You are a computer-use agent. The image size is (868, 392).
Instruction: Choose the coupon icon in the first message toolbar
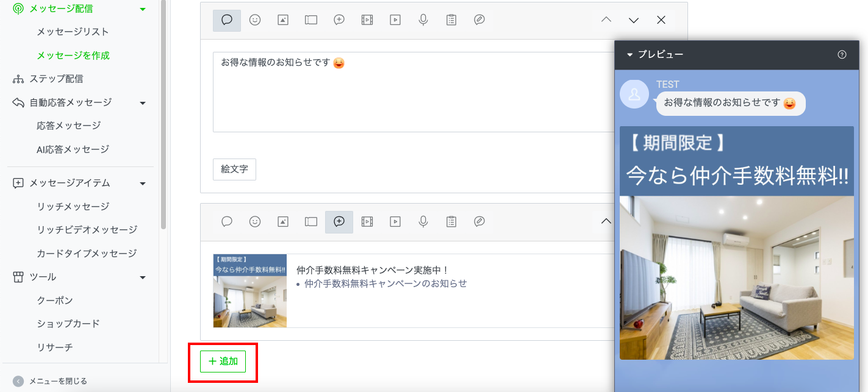click(311, 20)
